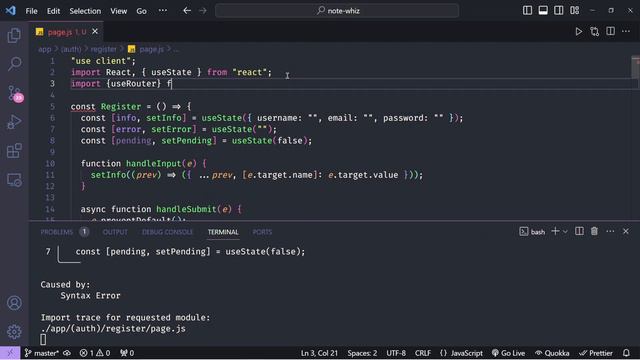The width and height of the screenshot is (640, 360).
Task: Split the terminal pane
Action: pos(579,231)
